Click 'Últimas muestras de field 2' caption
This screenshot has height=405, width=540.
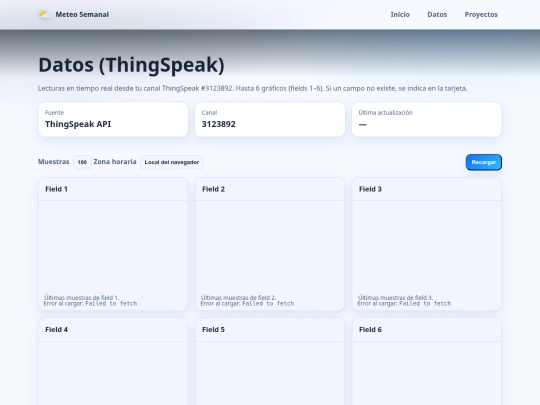(x=238, y=297)
